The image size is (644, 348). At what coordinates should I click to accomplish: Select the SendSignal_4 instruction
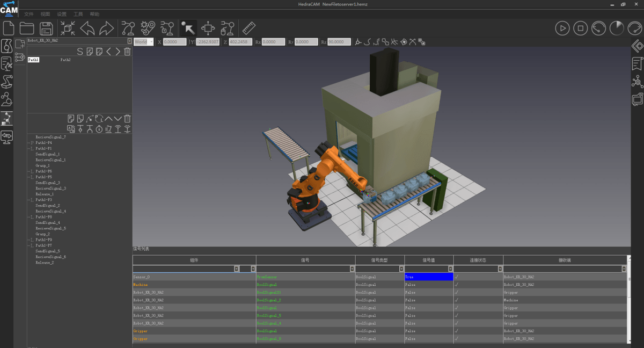pos(48,222)
